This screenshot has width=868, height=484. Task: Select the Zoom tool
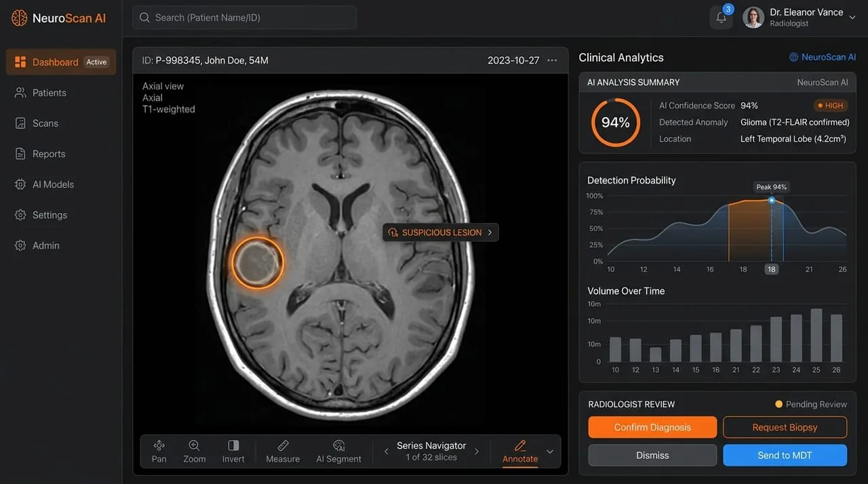point(195,451)
